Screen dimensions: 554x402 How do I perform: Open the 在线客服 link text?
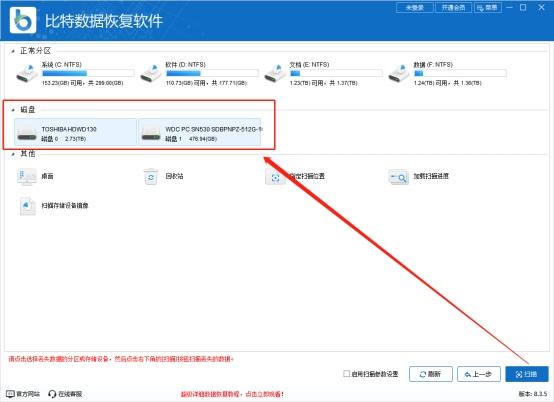[x=70, y=394]
